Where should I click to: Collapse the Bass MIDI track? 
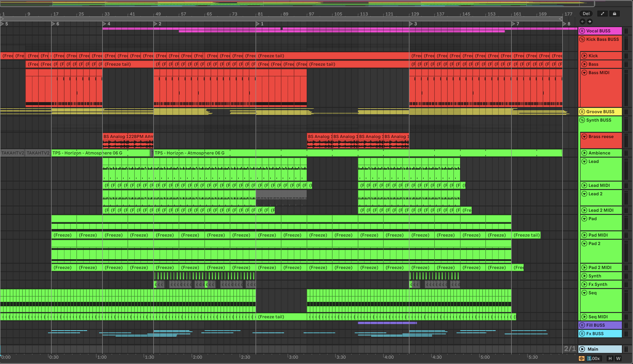click(x=584, y=73)
